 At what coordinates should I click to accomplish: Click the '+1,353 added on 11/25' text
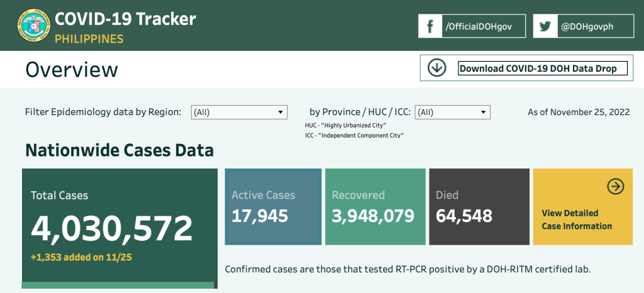click(x=81, y=257)
